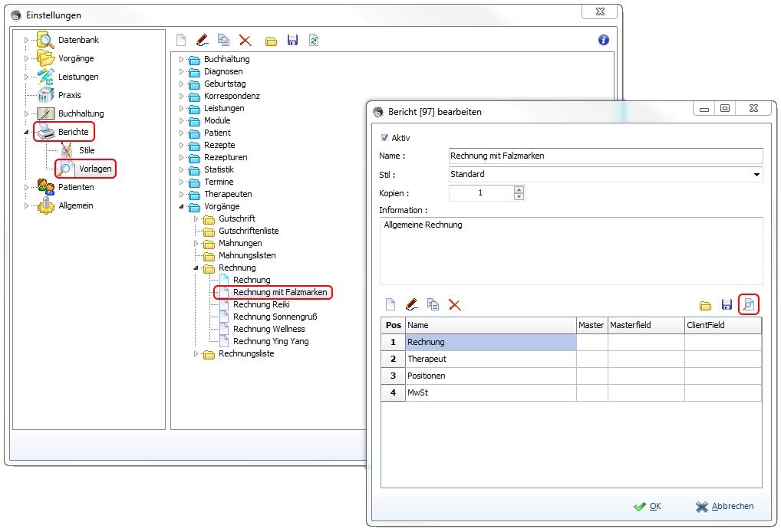The image size is (781, 532).
Task: Click New entry icon in Bericht dialog
Action: click(390, 304)
